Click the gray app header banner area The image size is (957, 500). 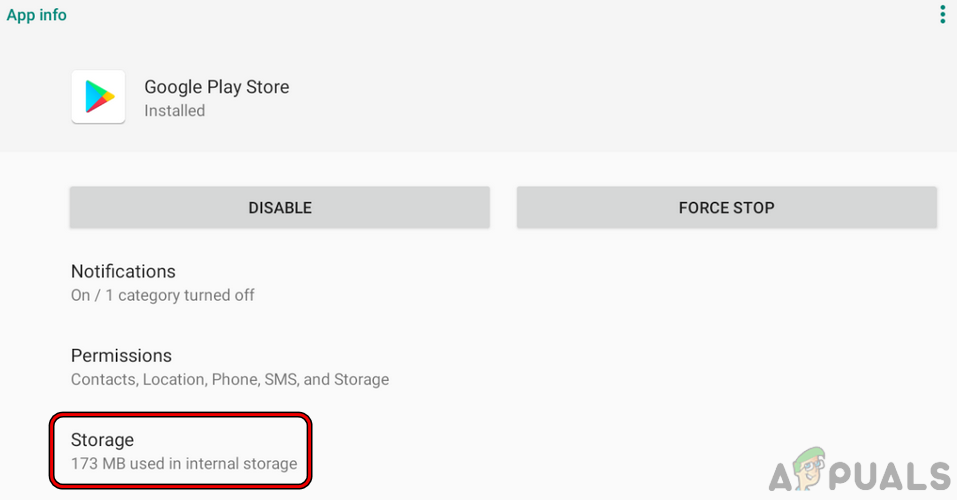point(600,100)
